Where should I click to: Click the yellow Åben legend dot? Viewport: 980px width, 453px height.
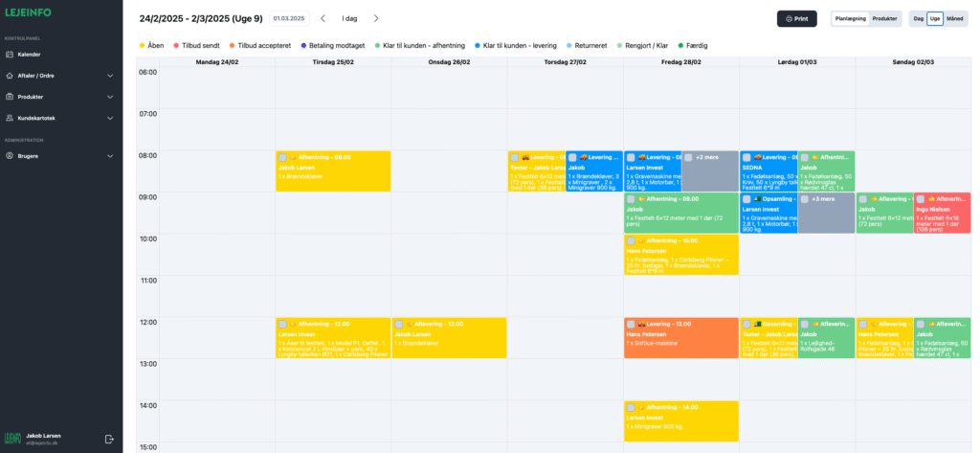click(x=142, y=46)
